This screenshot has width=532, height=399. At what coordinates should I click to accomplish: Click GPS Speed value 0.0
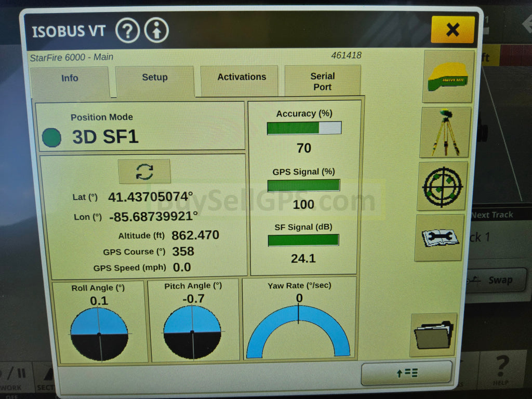click(182, 268)
